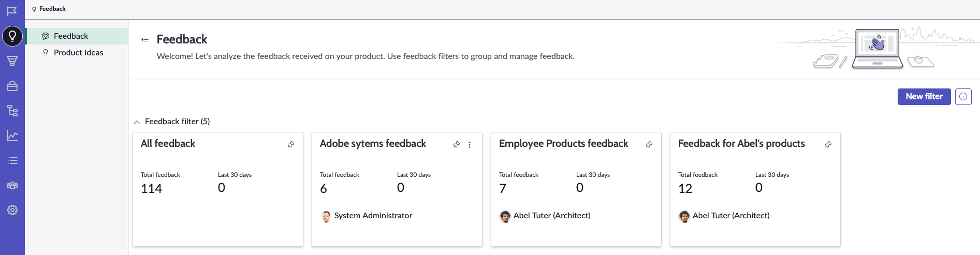The height and width of the screenshot is (255, 980).
Task: Click the welcome illustration banner image
Action: 879,48
